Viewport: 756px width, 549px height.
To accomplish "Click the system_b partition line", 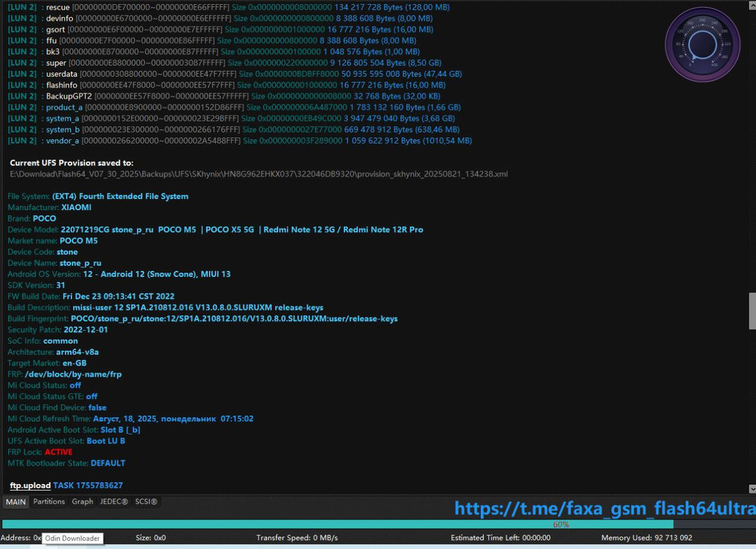I will 233,129.
